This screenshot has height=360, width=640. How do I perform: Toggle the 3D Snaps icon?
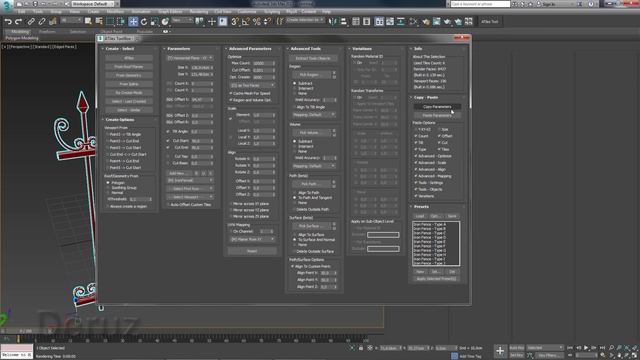click(235, 21)
